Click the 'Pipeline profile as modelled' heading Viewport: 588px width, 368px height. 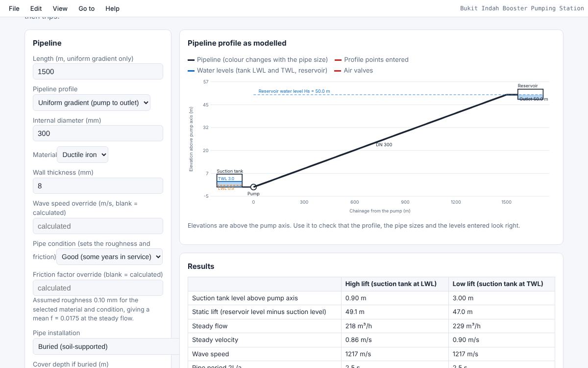click(237, 43)
